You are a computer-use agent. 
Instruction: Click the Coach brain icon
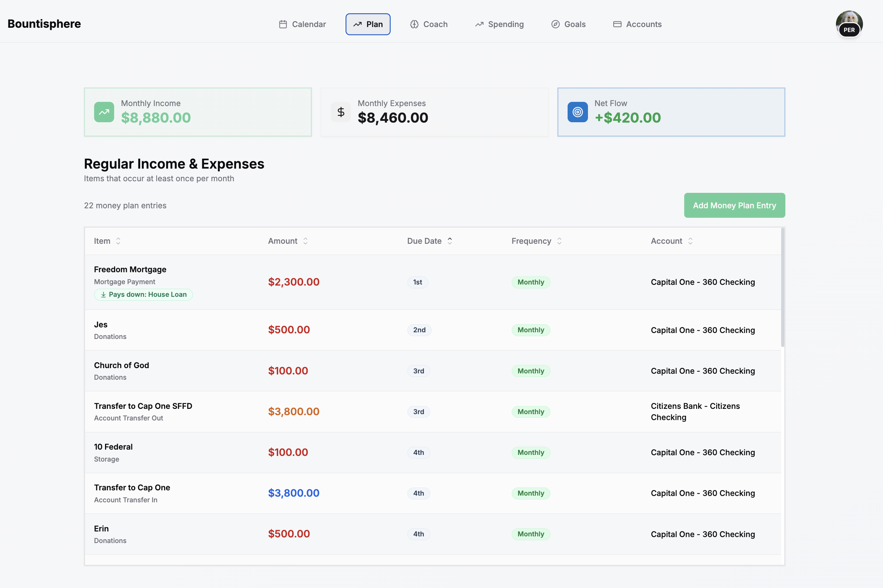[414, 24]
